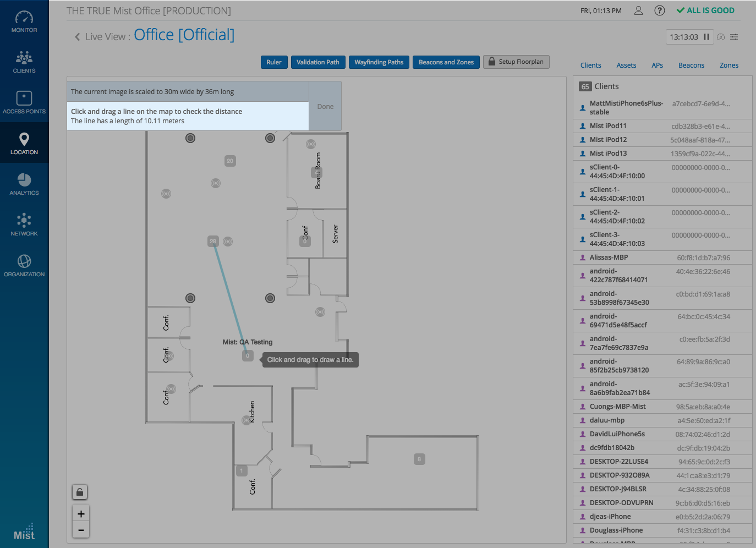The image size is (756, 548).
Task: Select client android-7ea7fe69c7837e9a
Action: 662,343
